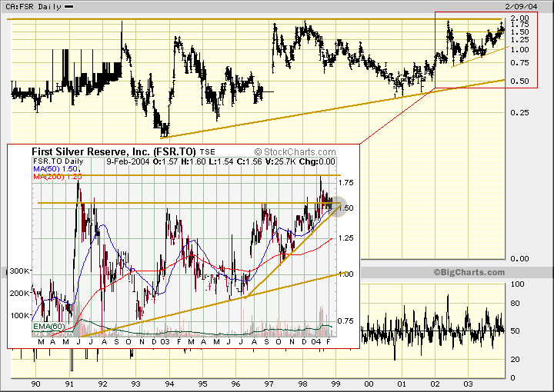Click the 94 year label on the bottom axis
This screenshot has width=554, height=392.
pos(169,384)
